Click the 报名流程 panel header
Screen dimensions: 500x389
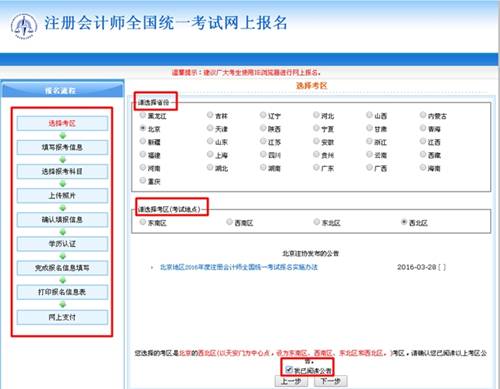click(x=62, y=90)
